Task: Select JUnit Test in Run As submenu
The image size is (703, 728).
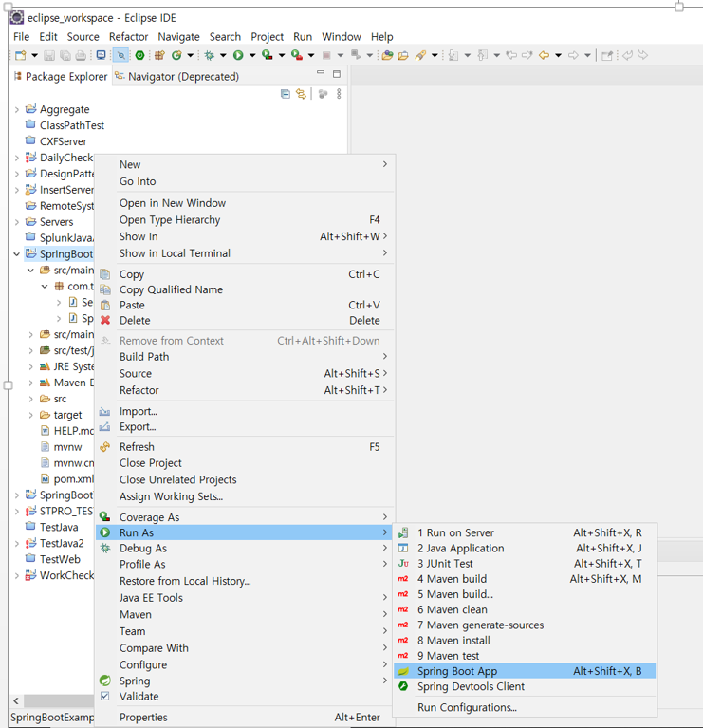Action: (525, 563)
